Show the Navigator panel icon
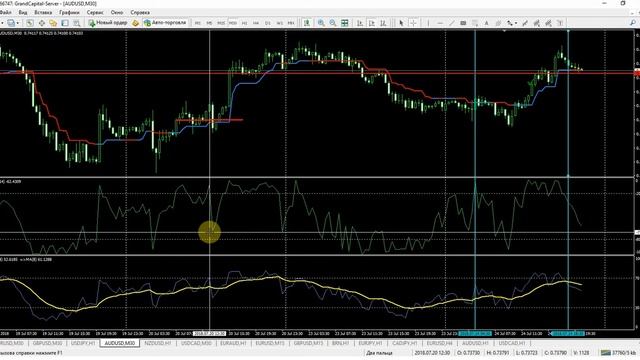Image resolution: width=640 pixels, height=360 pixels. point(53,23)
